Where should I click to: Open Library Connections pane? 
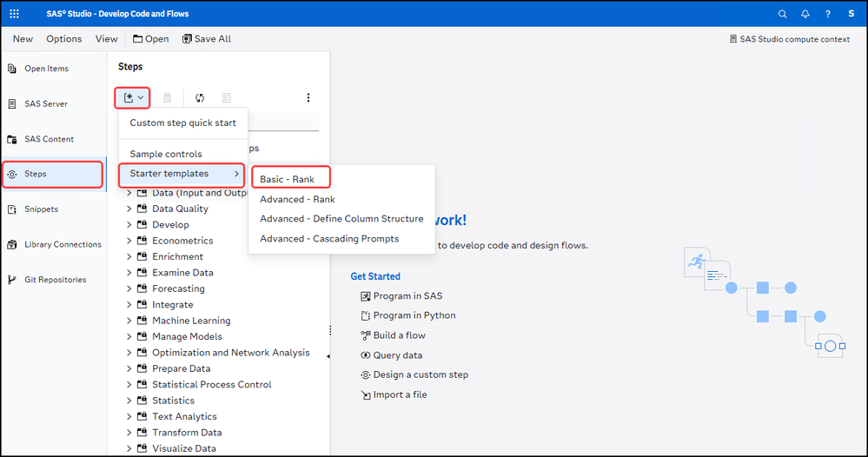coord(53,244)
